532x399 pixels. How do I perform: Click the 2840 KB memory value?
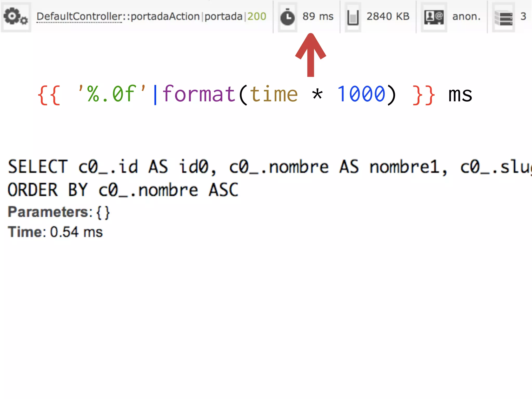click(x=388, y=16)
